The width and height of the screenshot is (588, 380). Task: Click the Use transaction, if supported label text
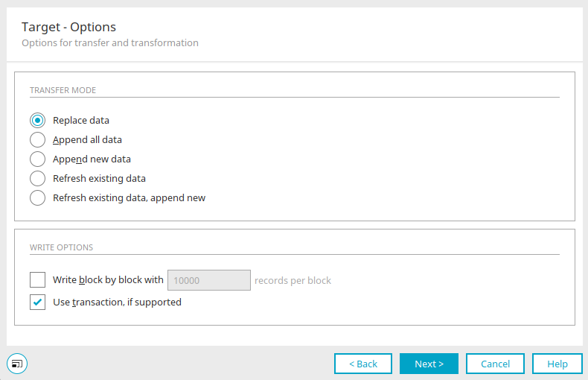pos(117,303)
